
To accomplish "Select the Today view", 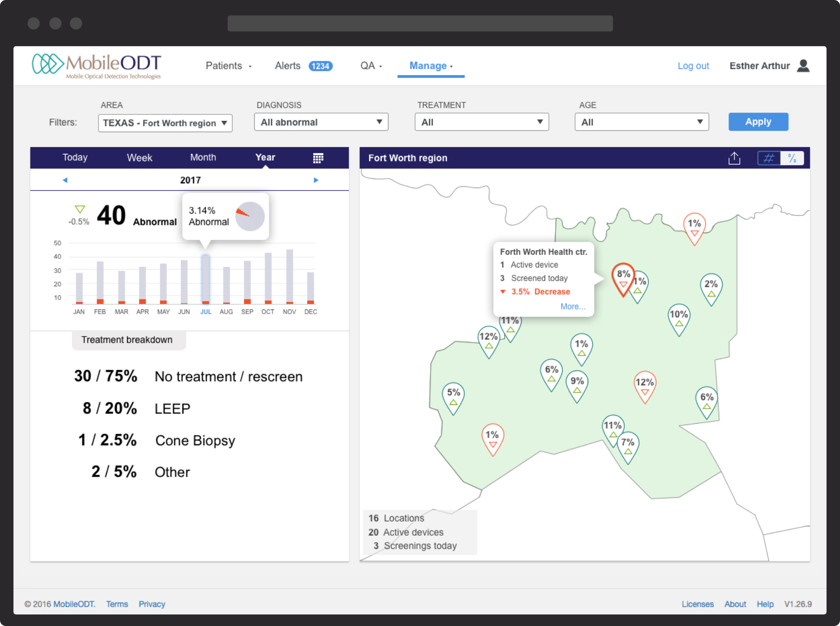I will (x=75, y=157).
